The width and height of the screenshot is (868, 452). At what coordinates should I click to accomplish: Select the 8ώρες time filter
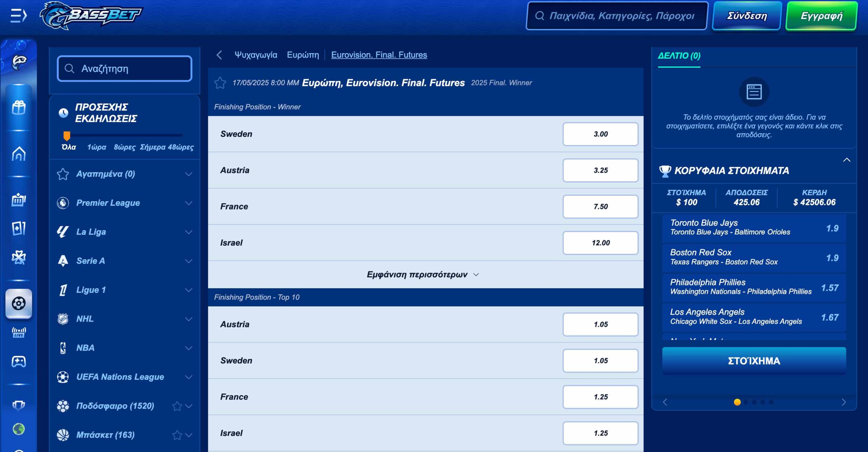tap(124, 147)
